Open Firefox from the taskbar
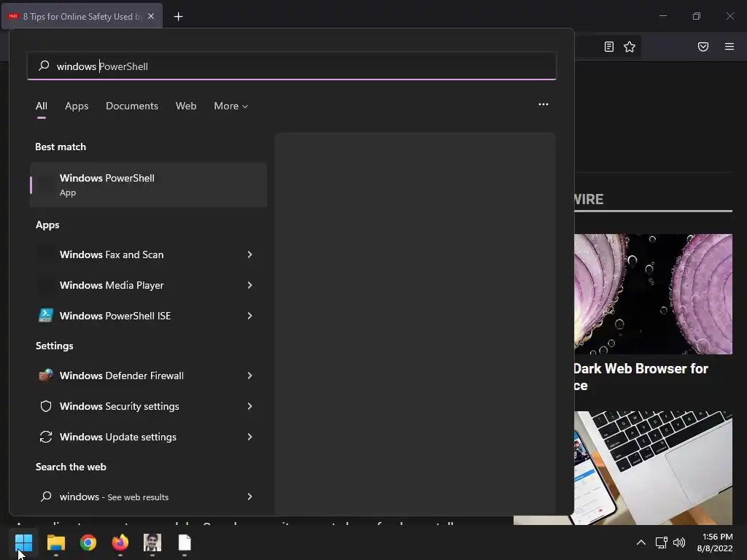This screenshot has height=560, width=747. point(120,542)
